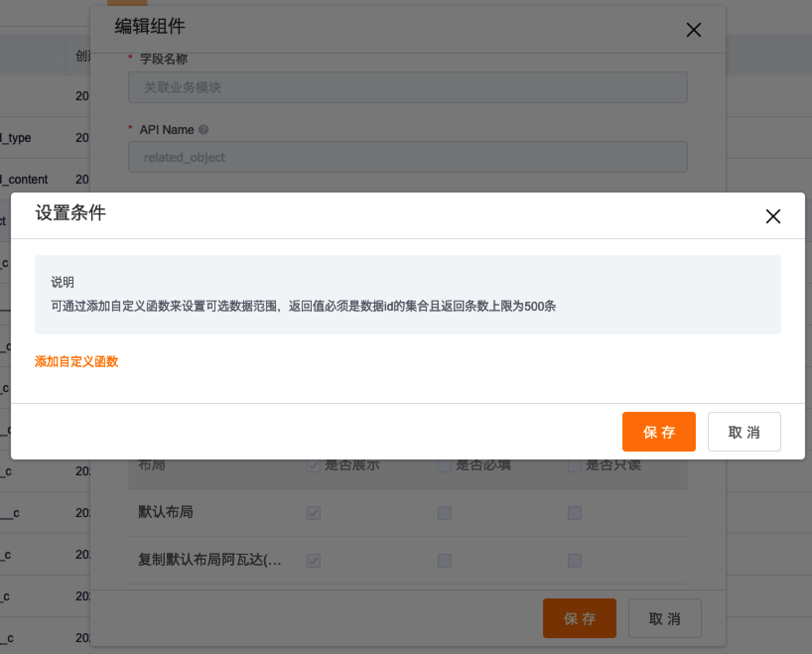Save the 设置条件 settings
Image resolution: width=812 pixels, height=654 pixels.
click(x=659, y=432)
